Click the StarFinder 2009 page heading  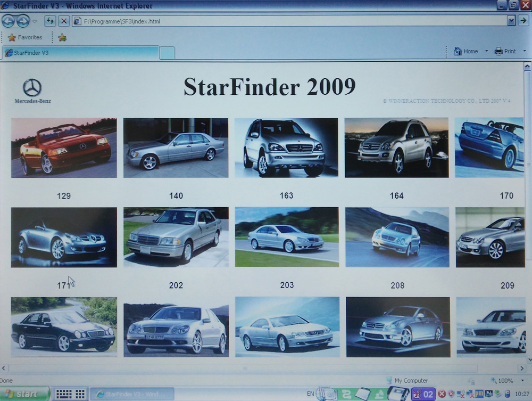(x=269, y=87)
